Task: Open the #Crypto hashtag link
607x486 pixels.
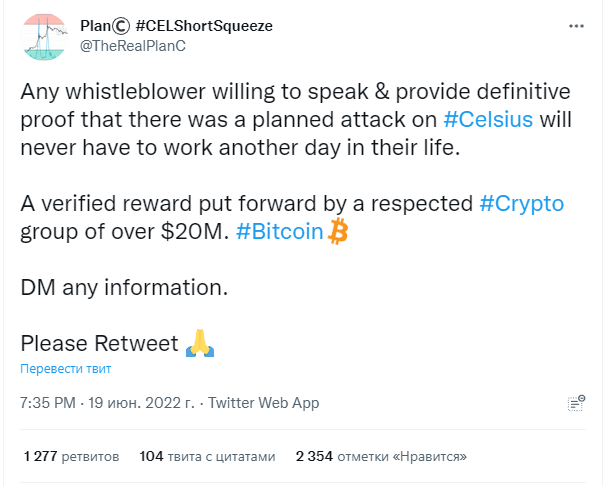Action: [521, 204]
